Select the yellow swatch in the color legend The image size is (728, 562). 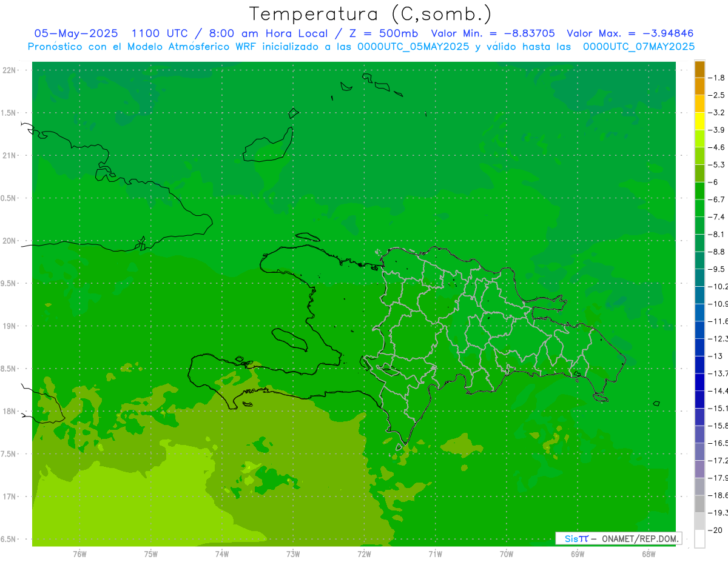click(x=699, y=121)
